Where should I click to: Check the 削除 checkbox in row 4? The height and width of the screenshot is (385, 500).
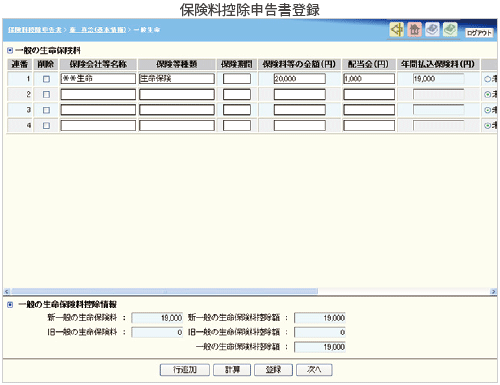(x=46, y=126)
